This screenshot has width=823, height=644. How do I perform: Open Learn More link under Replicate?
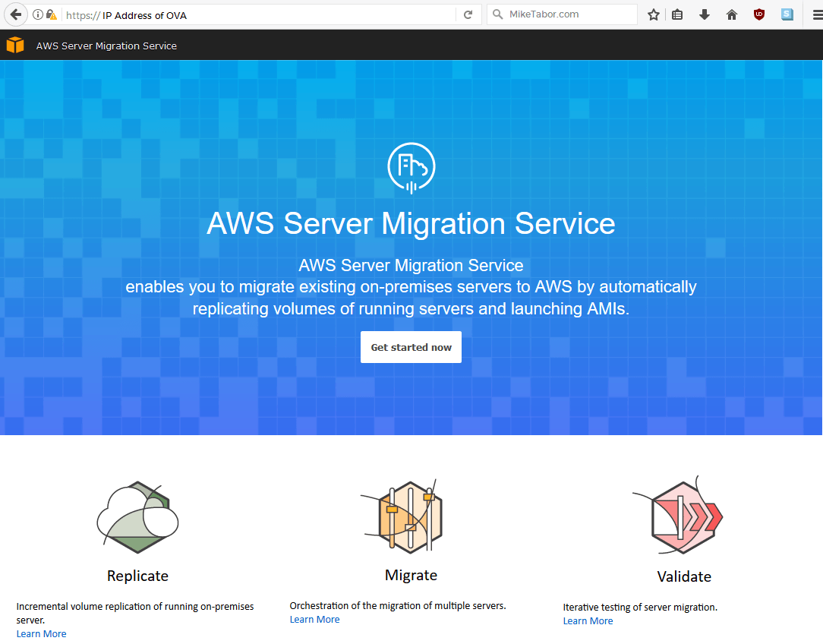point(42,633)
